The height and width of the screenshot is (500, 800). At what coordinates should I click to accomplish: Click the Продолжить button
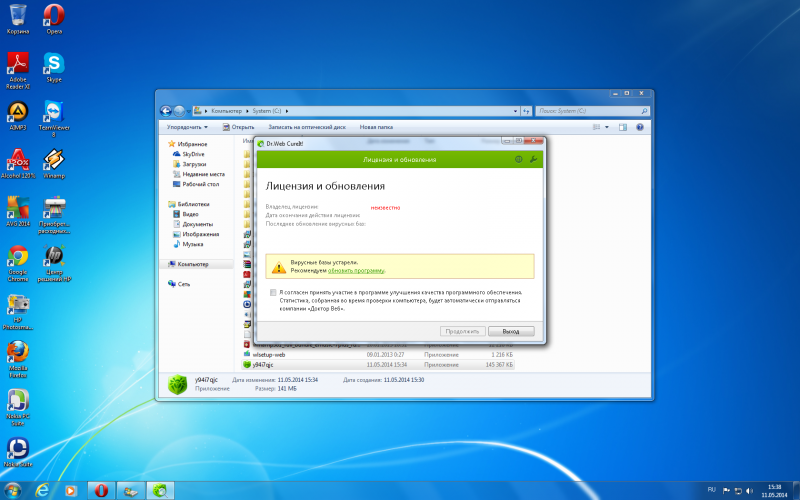coord(462,331)
